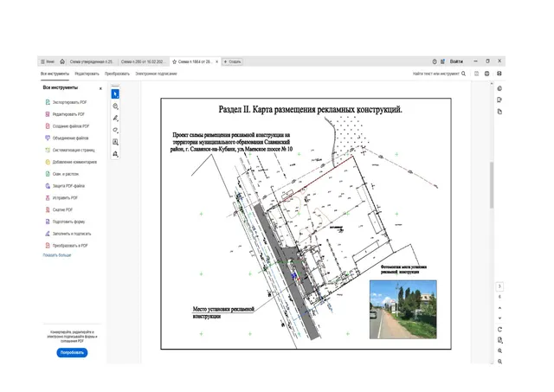The height and width of the screenshot is (392, 554).
Task: Choose 'Заполнить и подписать' tool
Action: tap(68, 234)
